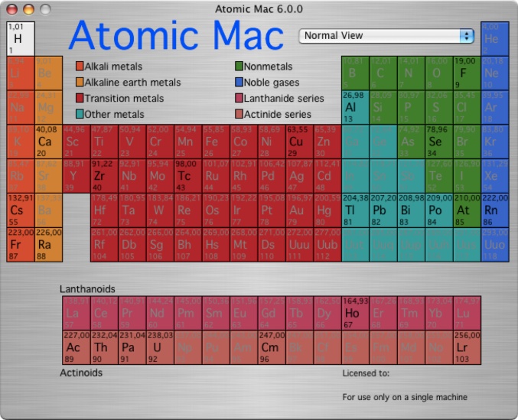Click the Neon (Ne) element cell

494,73
